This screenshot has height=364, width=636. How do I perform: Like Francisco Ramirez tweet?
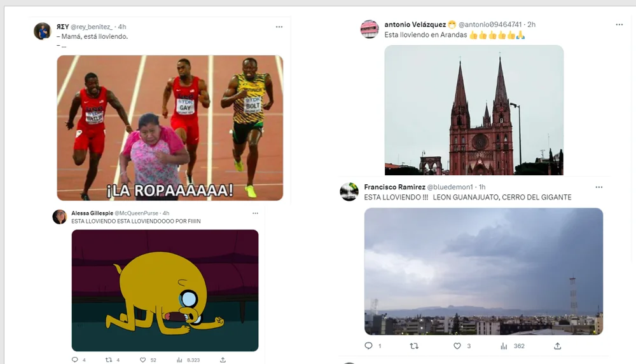point(457,346)
